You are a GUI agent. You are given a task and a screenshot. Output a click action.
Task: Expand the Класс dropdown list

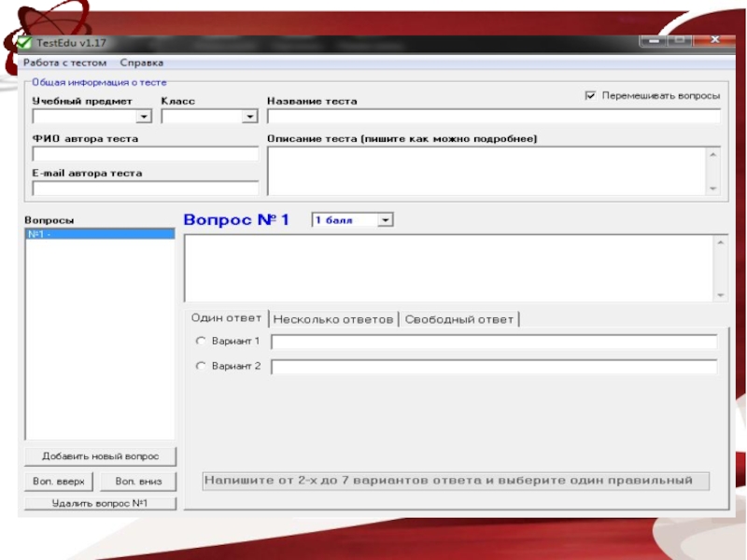coord(249,117)
